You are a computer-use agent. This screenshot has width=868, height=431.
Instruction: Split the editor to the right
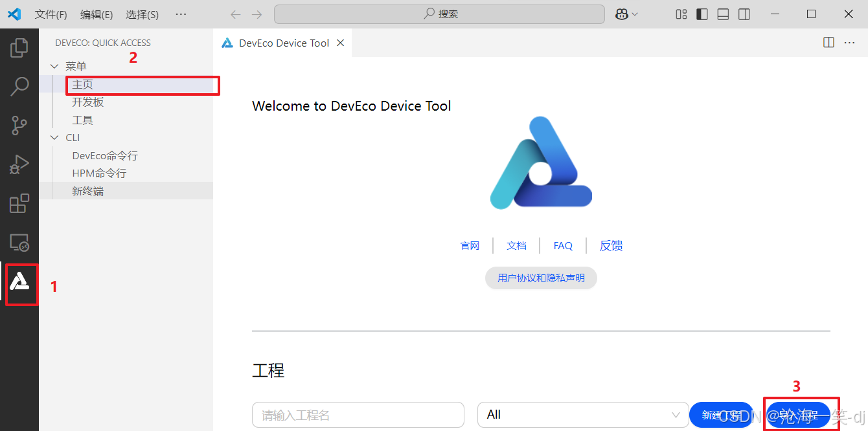coord(828,43)
